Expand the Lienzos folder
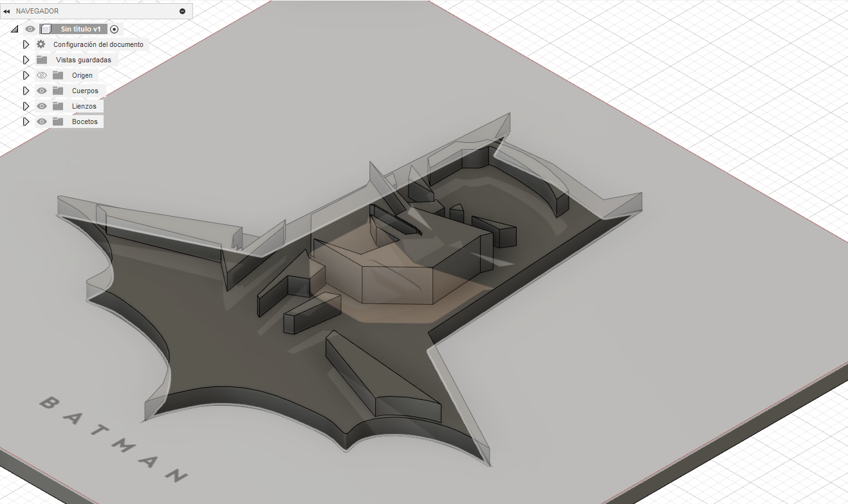Viewport: 848px width, 504px height. click(x=26, y=106)
